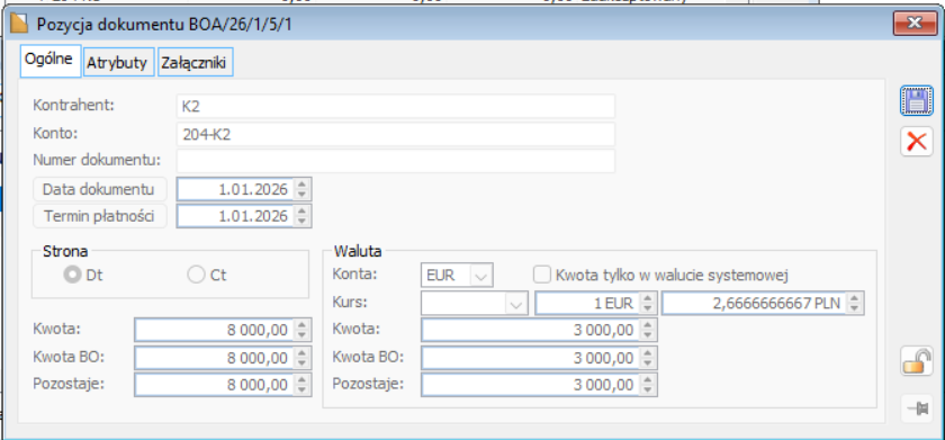Click into the Numer dokumentu field

coord(395,161)
